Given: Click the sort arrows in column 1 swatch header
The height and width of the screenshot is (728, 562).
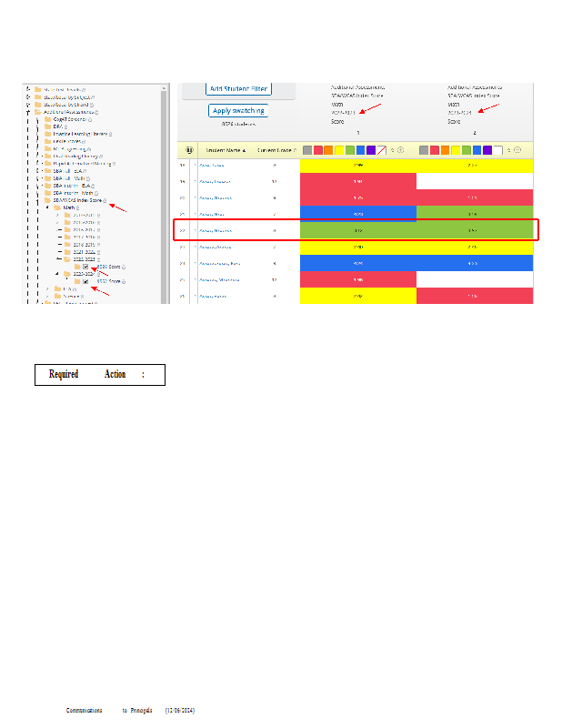Looking at the screenshot, I should [393, 150].
